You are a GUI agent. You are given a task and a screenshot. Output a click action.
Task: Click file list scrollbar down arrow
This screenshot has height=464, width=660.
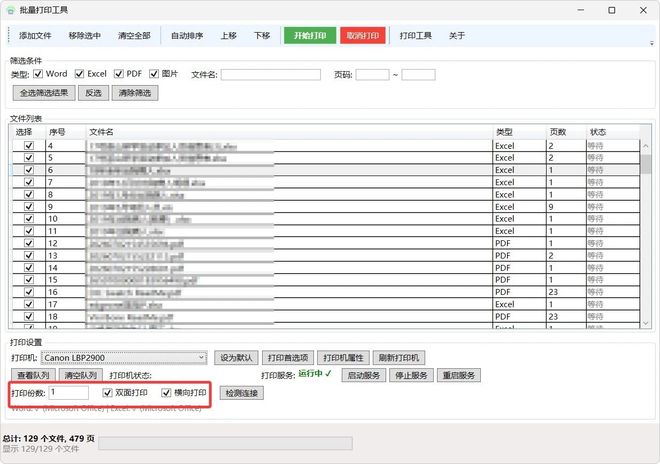click(x=646, y=323)
